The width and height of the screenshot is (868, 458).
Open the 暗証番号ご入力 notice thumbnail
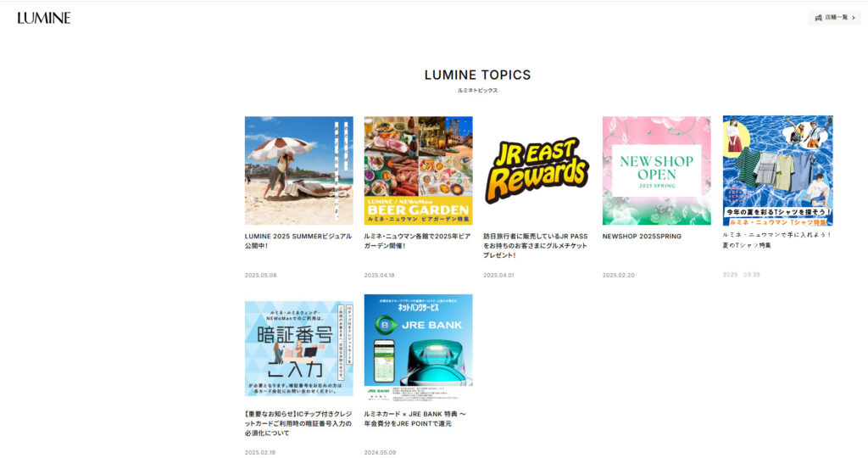click(x=299, y=349)
